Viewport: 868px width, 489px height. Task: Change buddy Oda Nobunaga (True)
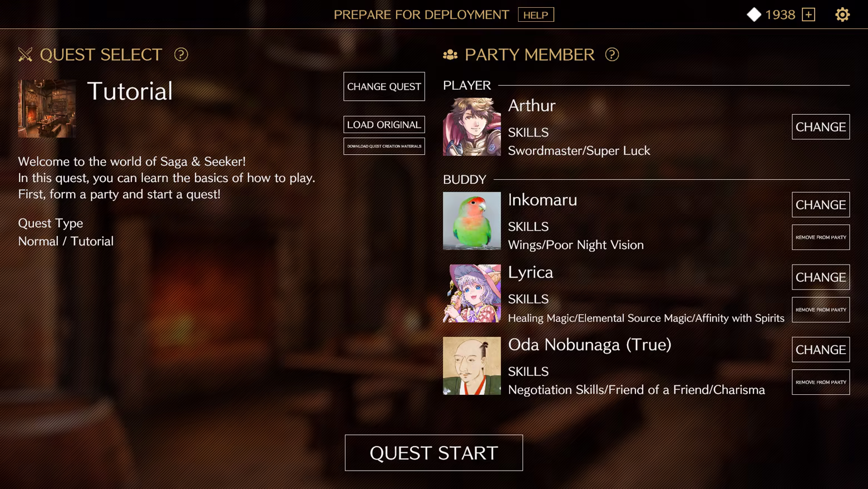[821, 349]
